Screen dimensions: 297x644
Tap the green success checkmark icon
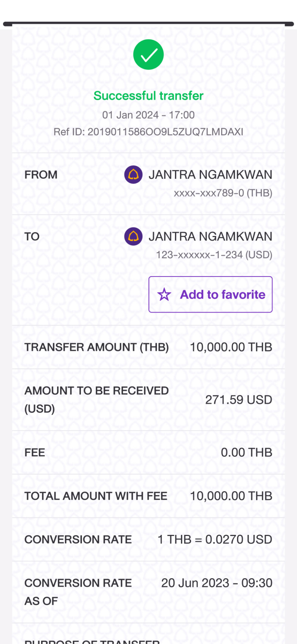pyautogui.click(x=148, y=55)
